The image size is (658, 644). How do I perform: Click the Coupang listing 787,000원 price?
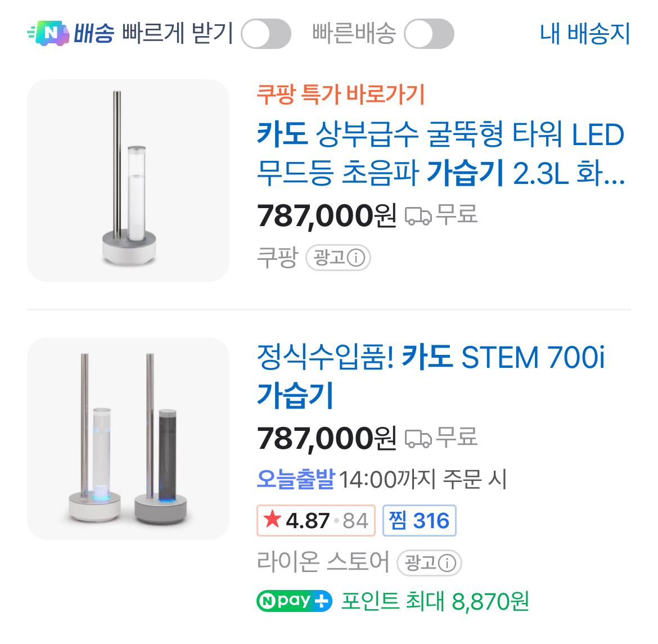pyautogui.click(x=327, y=215)
